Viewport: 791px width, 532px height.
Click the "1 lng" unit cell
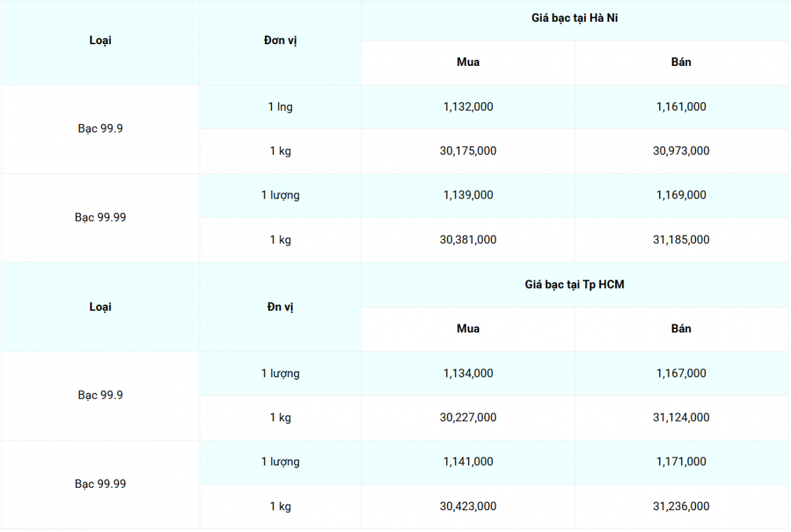click(x=280, y=107)
